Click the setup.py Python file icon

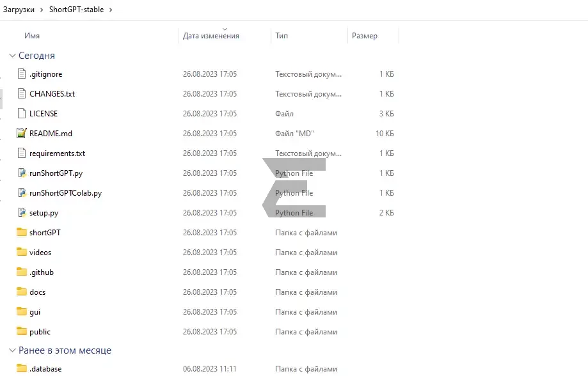coord(22,212)
